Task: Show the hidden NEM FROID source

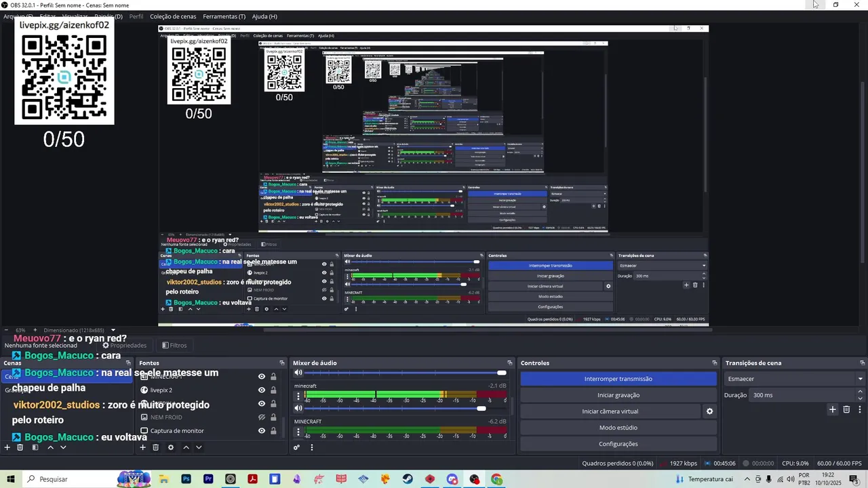Action: (x=262, y=418)
